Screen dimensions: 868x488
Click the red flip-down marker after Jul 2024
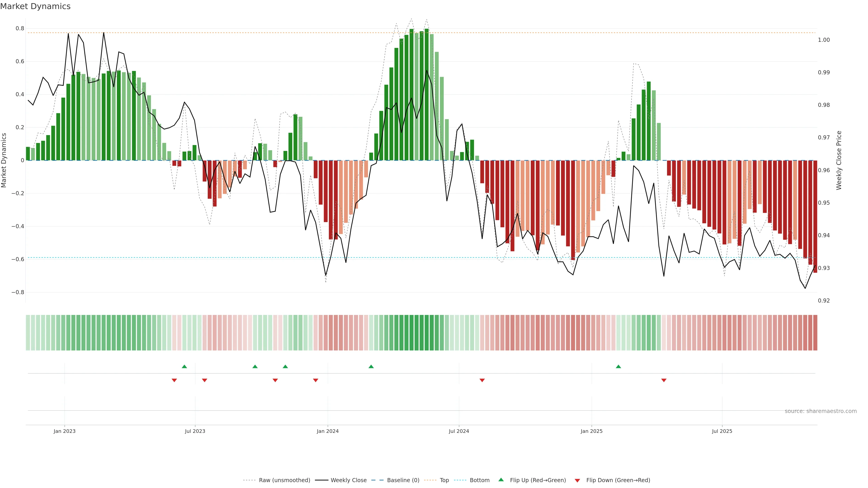click(x=482, y=380)
